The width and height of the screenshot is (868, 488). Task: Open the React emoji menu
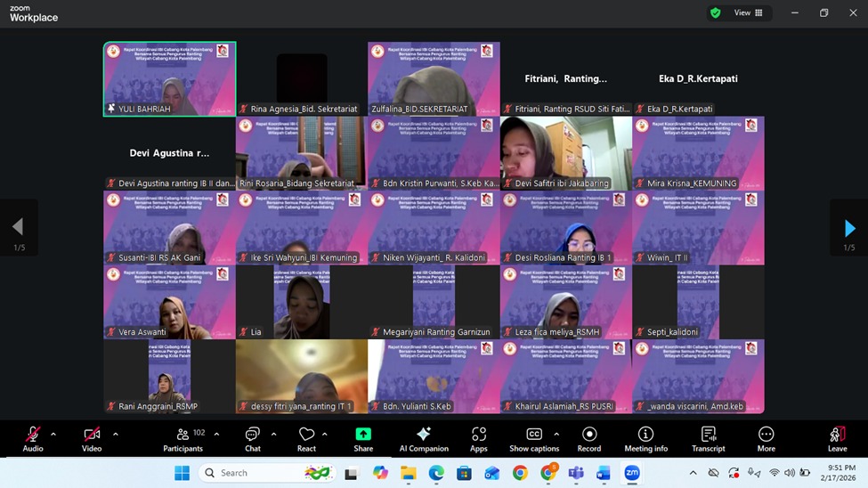pos(306,438)
